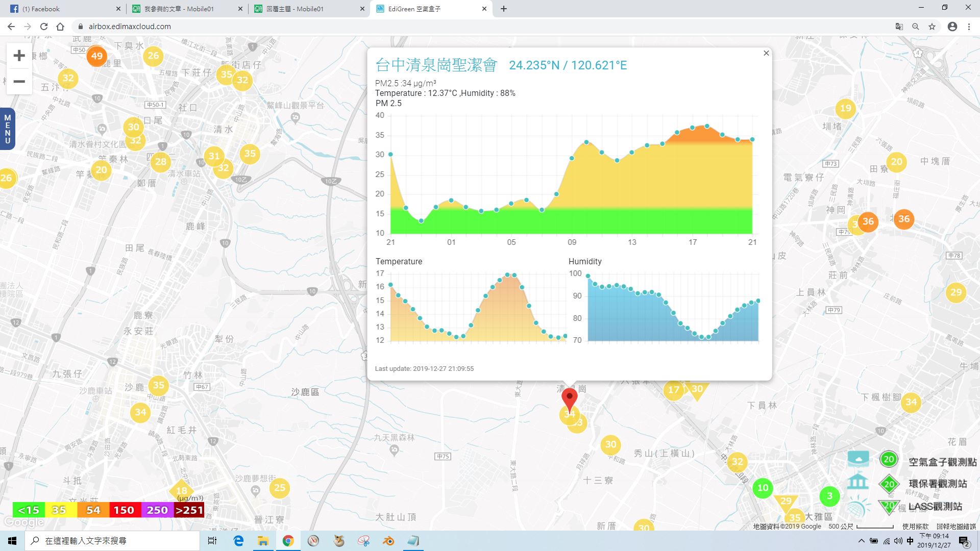Click the green <15 legend swatch
980x551 pixels.
point(29,510)
